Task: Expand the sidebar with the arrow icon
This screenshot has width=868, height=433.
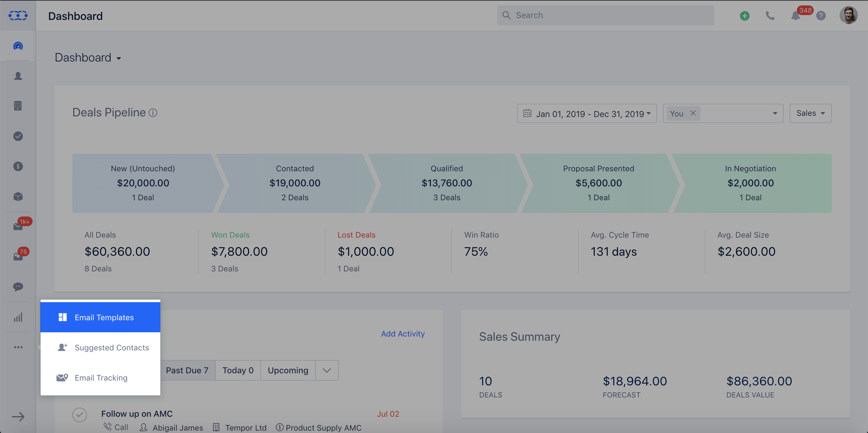Action: point(18,417)
